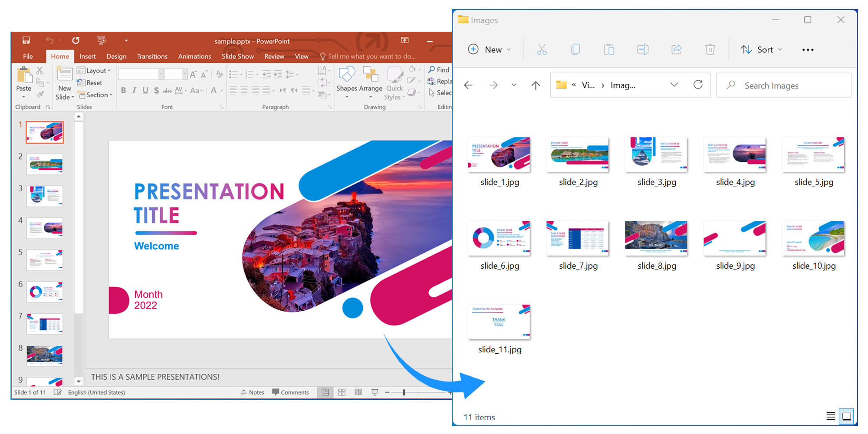Image resolution: width=868 pixels, height=434 pixels.
Task: Click the Cut icon in the Explorer toolbar
Action: pos(542,49)
